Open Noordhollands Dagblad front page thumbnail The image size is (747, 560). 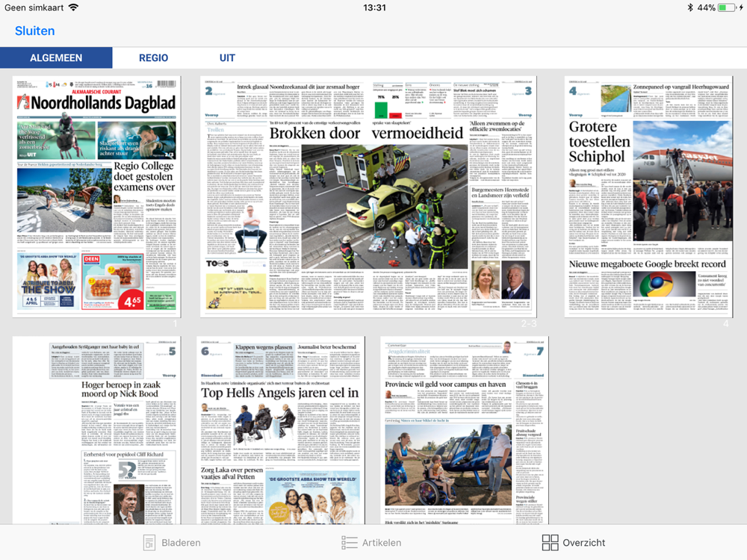pos(96,196)
